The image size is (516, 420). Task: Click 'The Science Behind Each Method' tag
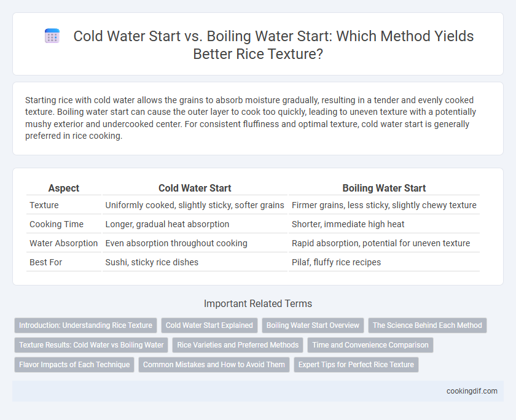[427, 325]
